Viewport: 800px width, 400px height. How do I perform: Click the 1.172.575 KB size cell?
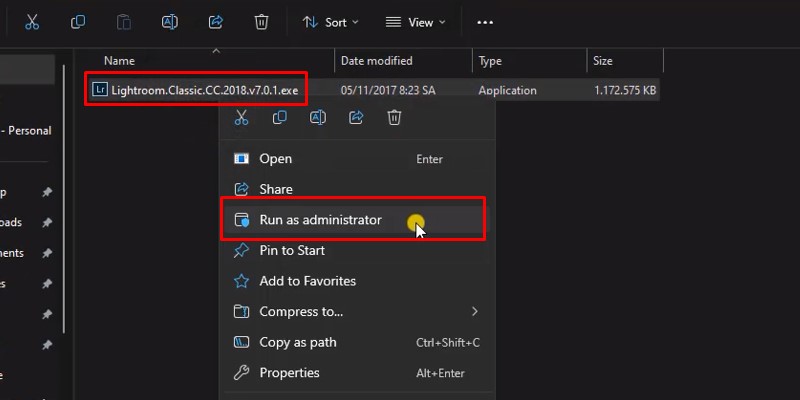(x=625, y=90)
